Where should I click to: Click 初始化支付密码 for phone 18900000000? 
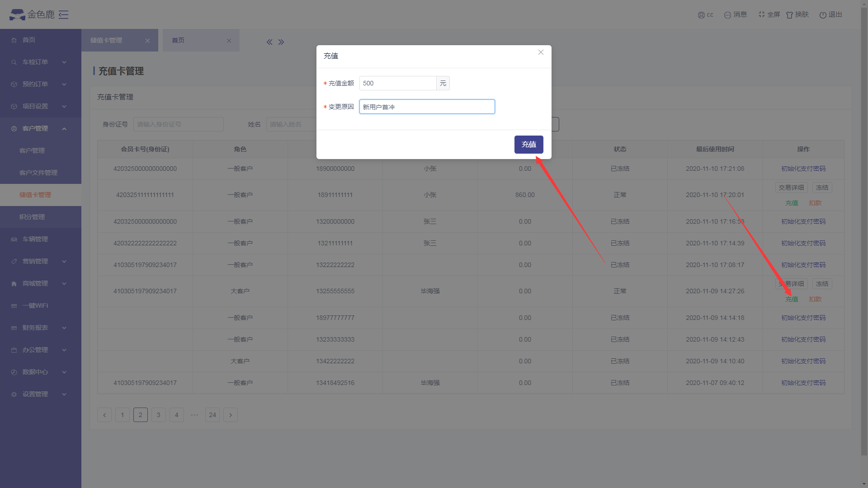tap(803, 169)
